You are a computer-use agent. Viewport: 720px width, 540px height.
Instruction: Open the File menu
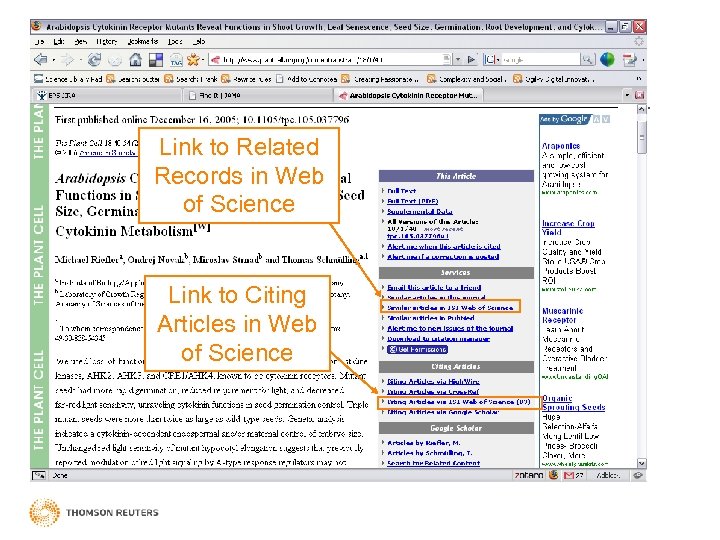(x=39, y=41)
